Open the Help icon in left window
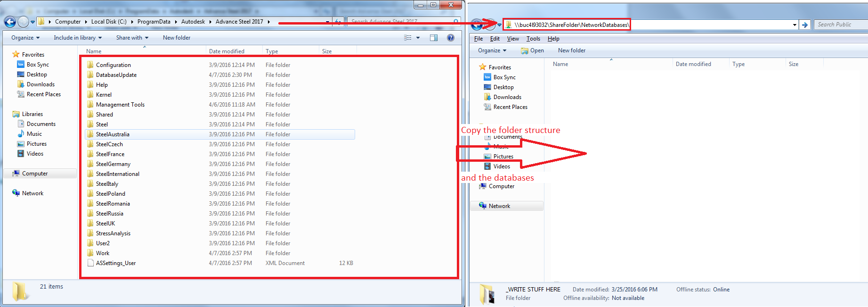The height and width of the screenshot is (307, 868). coord(451,38)
